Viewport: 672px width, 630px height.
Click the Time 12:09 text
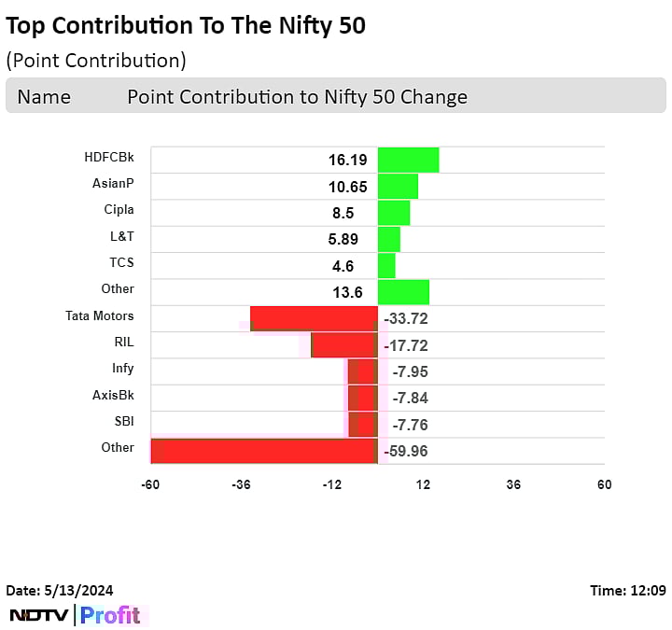coord(627,590)
